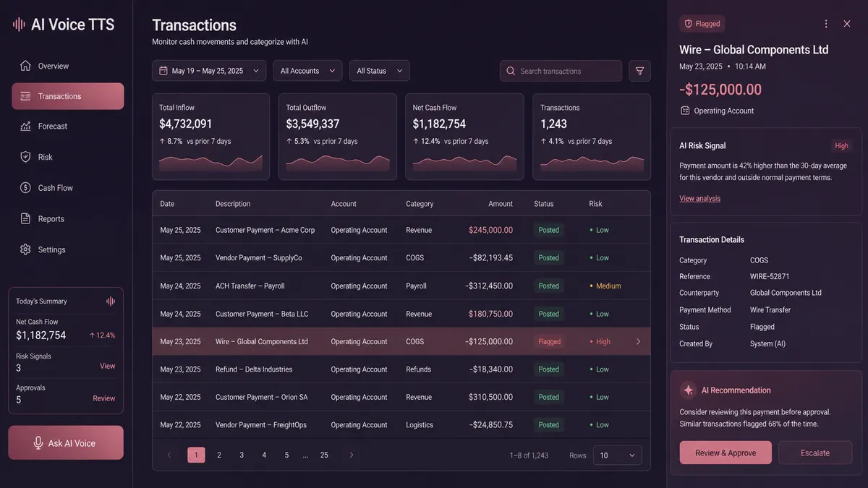Sort by Date column header

click(x=167, y=204)
